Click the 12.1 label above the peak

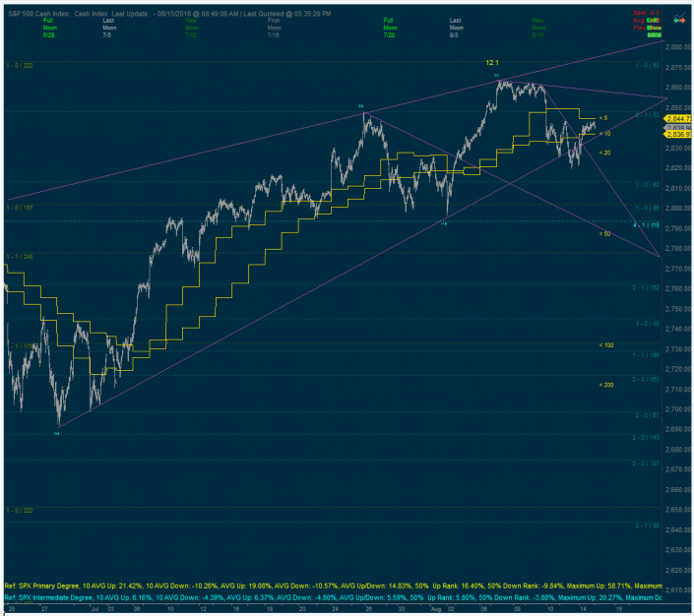492,63
